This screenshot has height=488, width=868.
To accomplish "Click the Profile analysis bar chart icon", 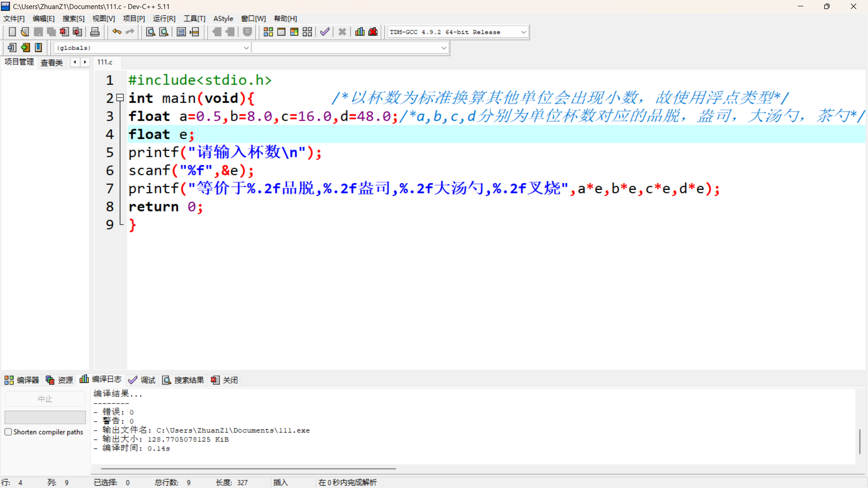I will point(360,32).
